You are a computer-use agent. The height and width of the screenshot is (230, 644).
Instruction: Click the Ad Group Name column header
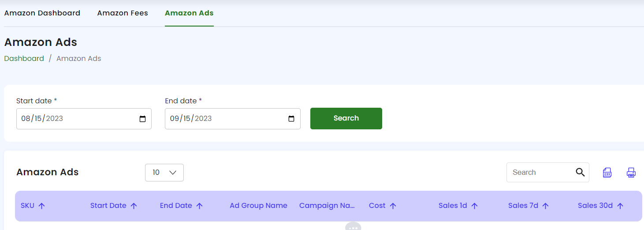258,206
